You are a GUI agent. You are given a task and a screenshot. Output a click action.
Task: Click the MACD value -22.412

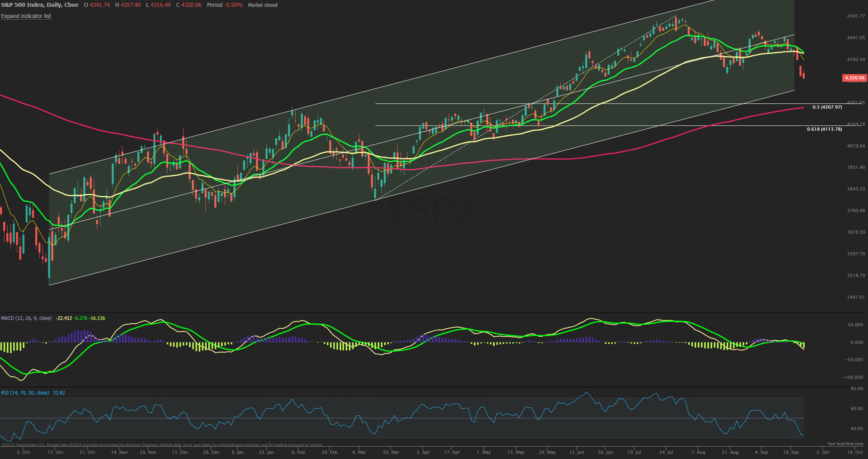64,318
